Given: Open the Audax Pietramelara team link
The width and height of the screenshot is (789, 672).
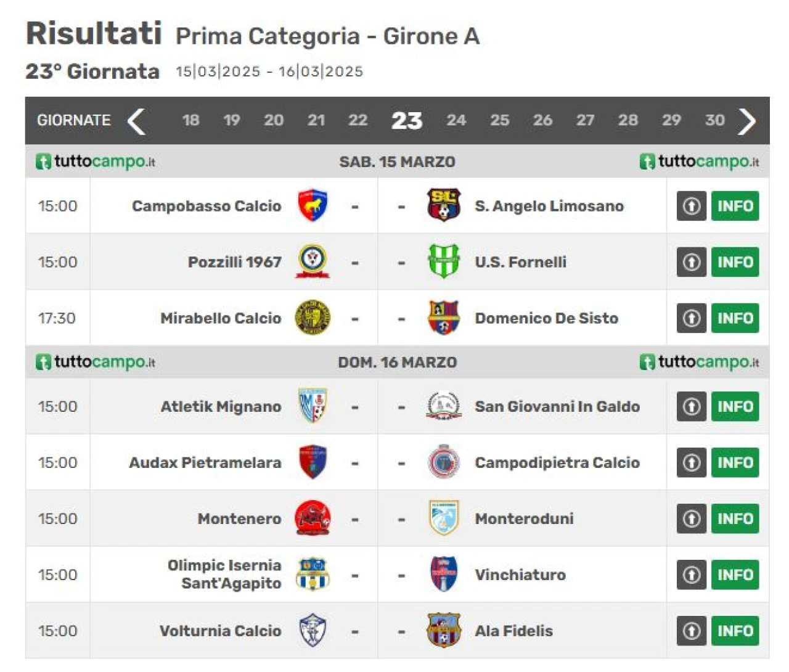Looking at the screenshot, I should tap(205, 462).
